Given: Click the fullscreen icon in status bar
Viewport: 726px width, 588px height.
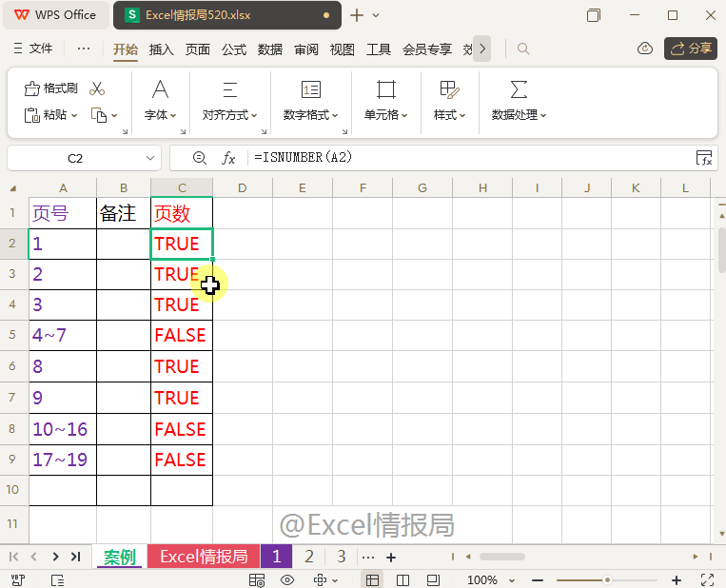Looking at the screenshot, I should click(x=707, y=579).
